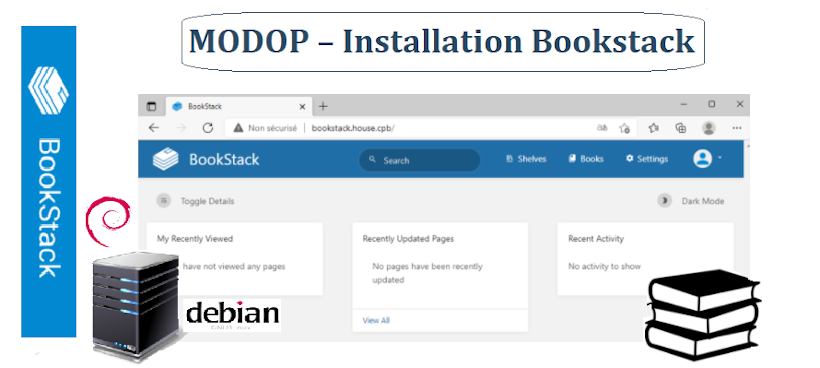Click the browser back arrow
Screen dimensions: 820x368
pos(153,128)
